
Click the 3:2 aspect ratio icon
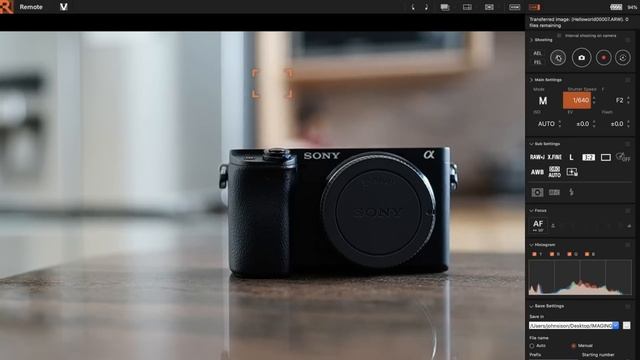click(588, 157)
